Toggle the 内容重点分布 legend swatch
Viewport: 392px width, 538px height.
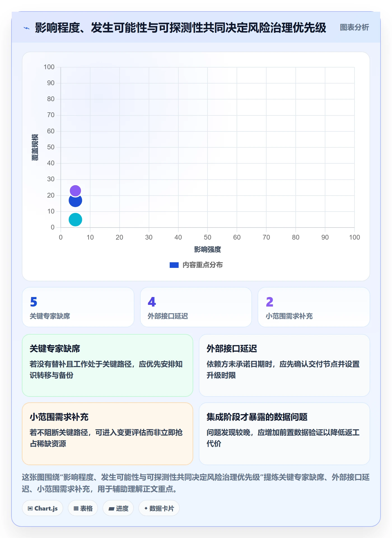[174, 265]
